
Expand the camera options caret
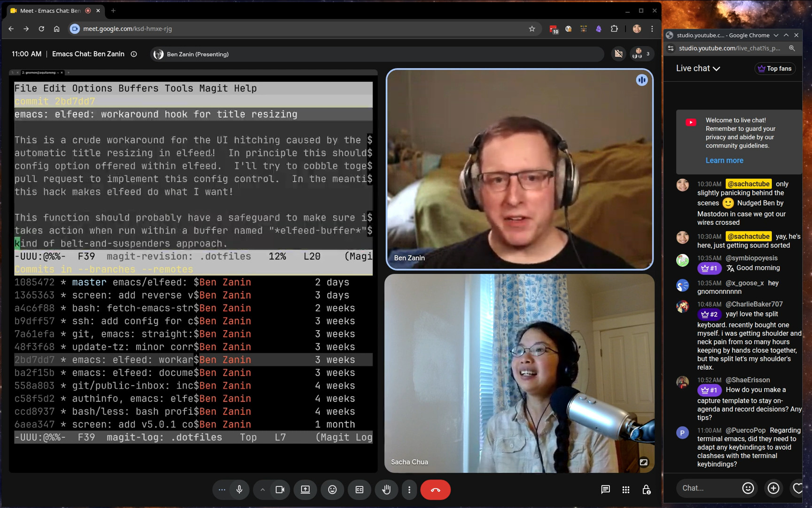point(262,490)
